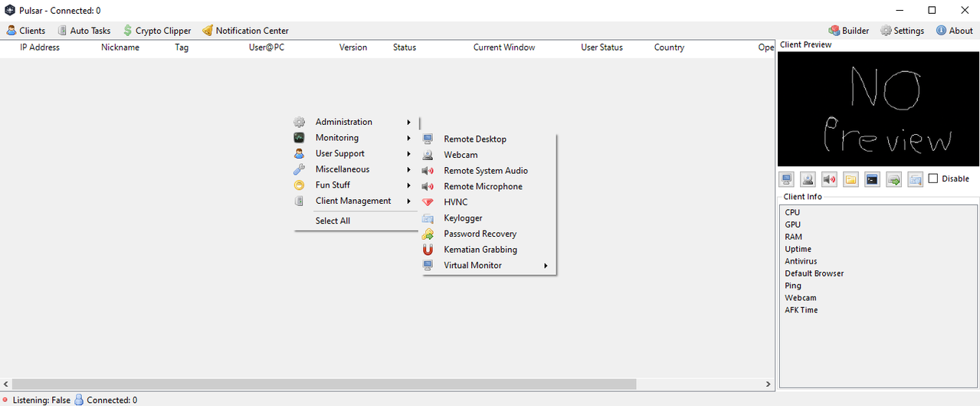
Task: Click the Connected: 0 status bar entry
Action: point(112,400)
